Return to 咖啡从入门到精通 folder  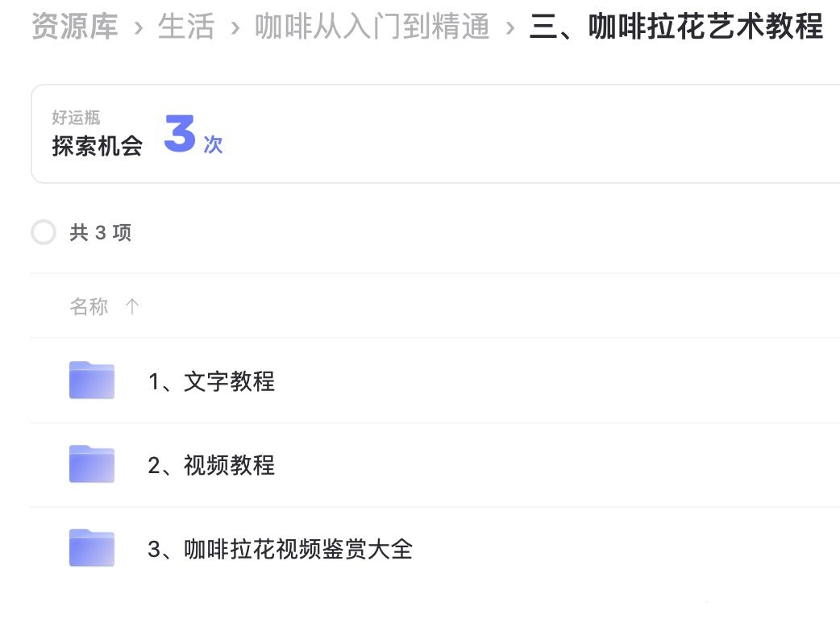click(x=372, y=27)
